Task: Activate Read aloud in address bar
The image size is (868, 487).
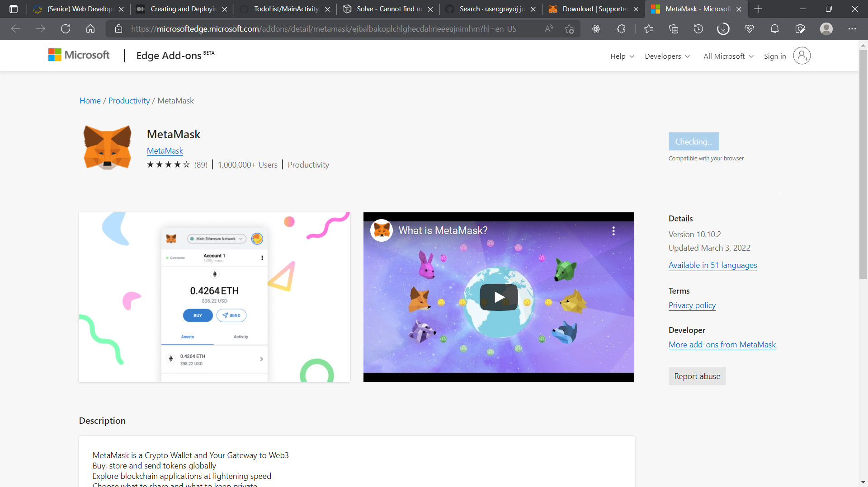Action: pos(549,29)
